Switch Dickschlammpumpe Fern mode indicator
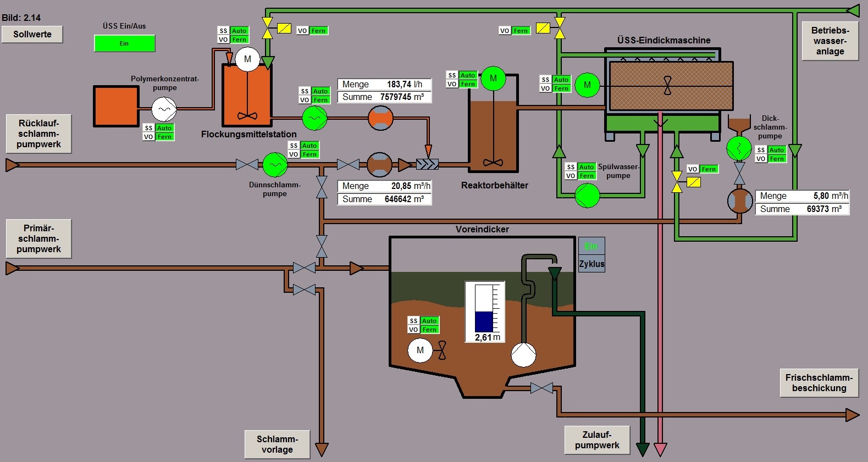This screenshot has width=868, height=462. pyautogui.click(x=776, y=159)
